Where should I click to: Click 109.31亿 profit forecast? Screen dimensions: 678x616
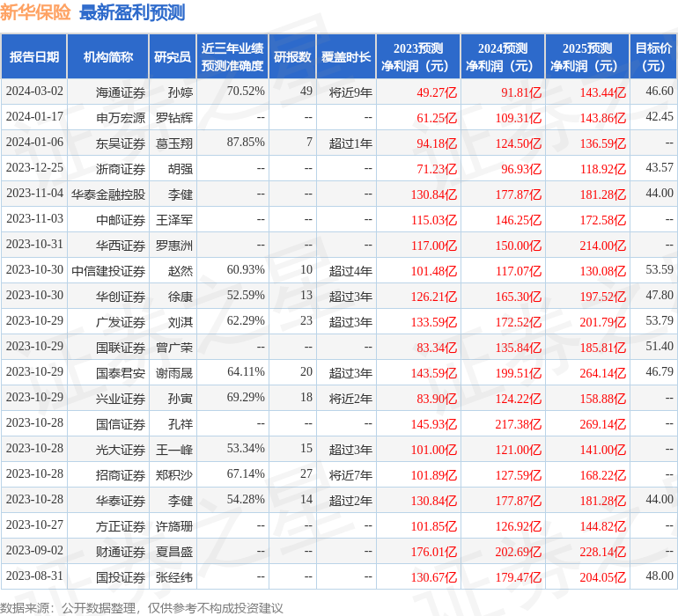[518, 118]
